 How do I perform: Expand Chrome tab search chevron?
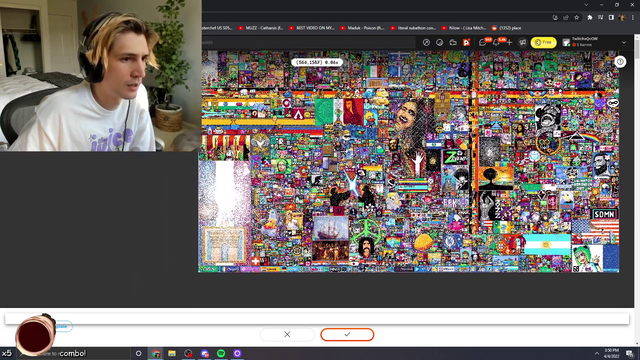pyautogui.click(x=586, y=5)
